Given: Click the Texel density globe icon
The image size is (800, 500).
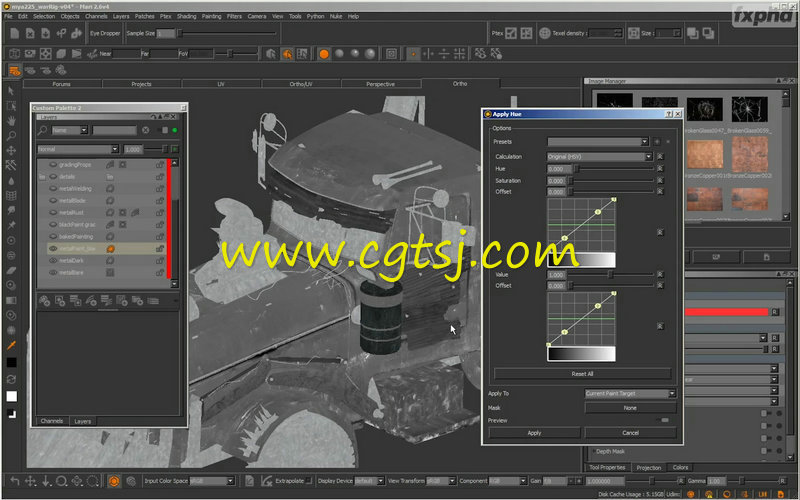Looking at the screenshot, I should click(544, 34).
